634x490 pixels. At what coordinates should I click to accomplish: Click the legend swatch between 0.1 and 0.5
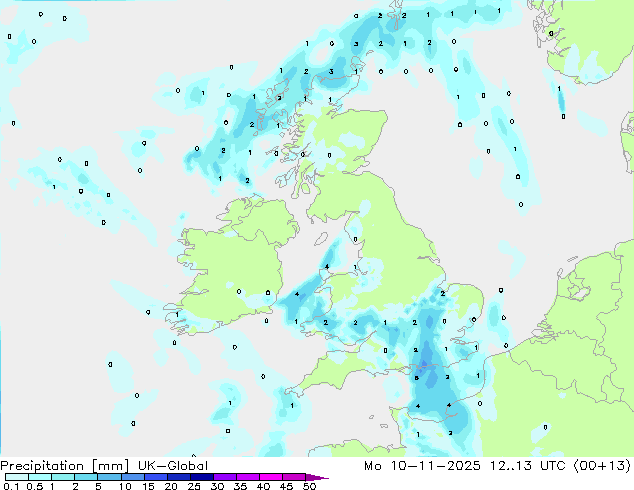(x=17, y=477)
